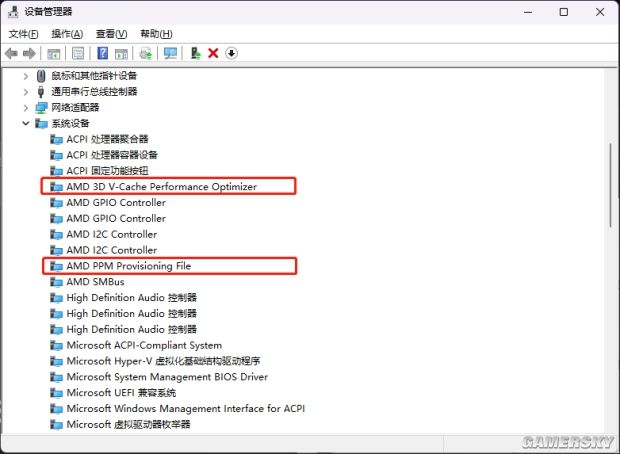
Task: Open the 帮助(H) menu
Action: tap(156, 34)
